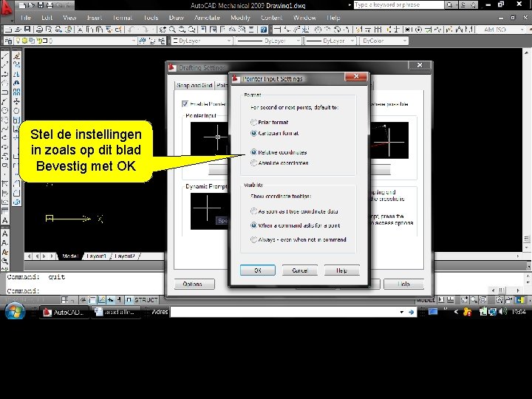This screenshot has width=532, height=399.
Task: Click the Multiline Text A tool in left toolbar
Action: click(x=4, y=220)
